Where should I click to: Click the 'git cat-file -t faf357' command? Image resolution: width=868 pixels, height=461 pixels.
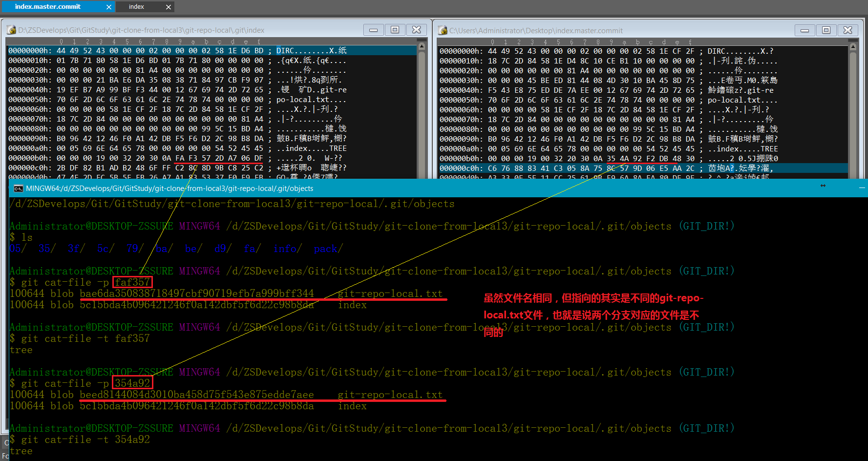[85, 338]
